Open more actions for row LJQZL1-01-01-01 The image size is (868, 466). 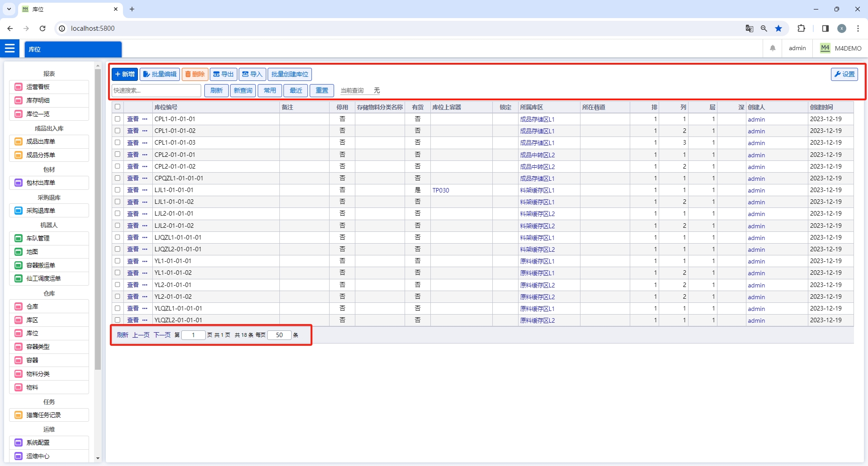[145, 237]
